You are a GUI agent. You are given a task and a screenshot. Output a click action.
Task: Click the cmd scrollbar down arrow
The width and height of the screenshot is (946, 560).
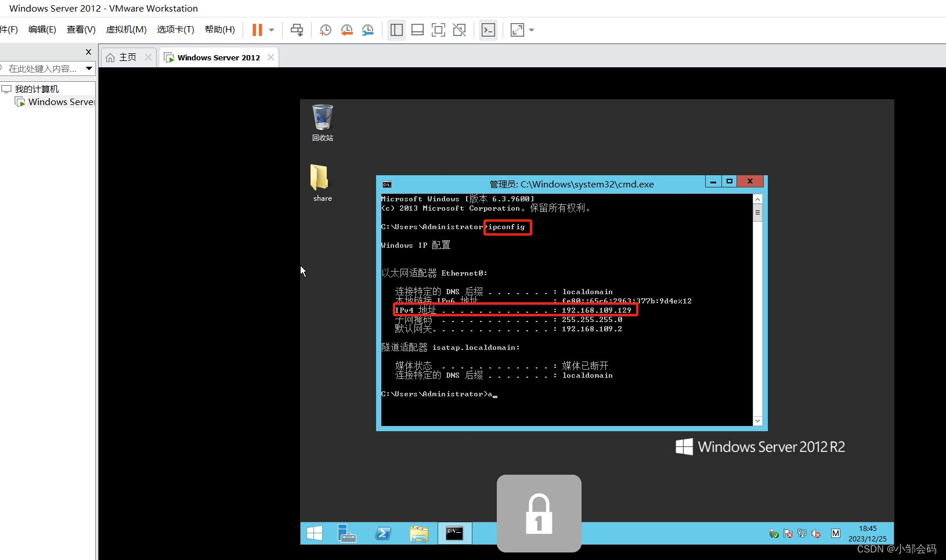pyautogui.click(x=757, y=421)
